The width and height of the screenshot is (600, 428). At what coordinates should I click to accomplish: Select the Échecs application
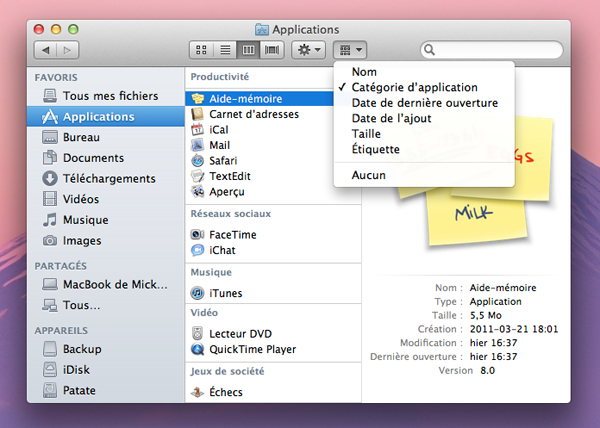(x=273, y=392)
